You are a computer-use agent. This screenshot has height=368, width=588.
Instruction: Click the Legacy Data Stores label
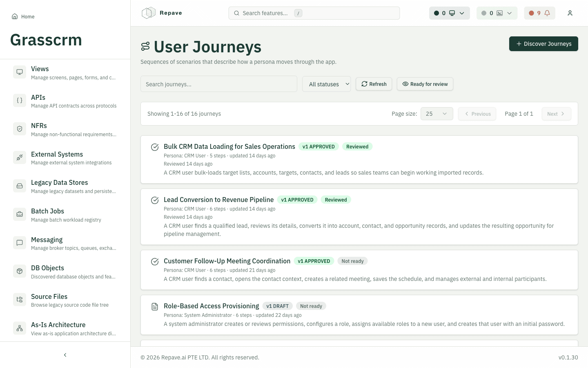(x=60, y=182)
